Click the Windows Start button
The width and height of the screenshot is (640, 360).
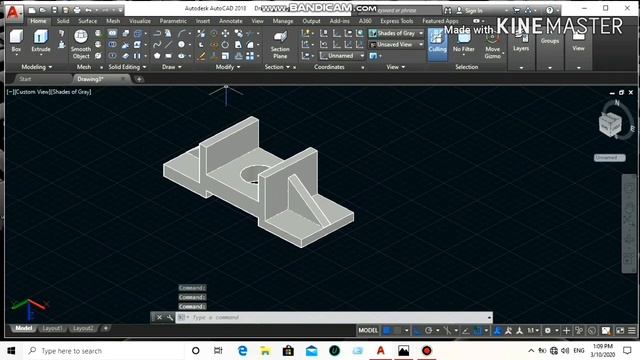click(11, 351)
